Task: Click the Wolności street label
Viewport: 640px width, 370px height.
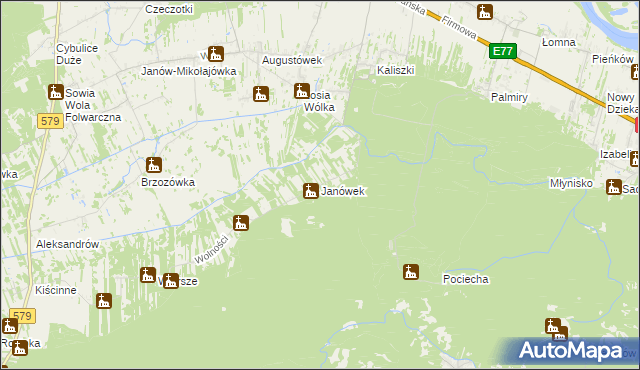Action: tap(211, 249)
